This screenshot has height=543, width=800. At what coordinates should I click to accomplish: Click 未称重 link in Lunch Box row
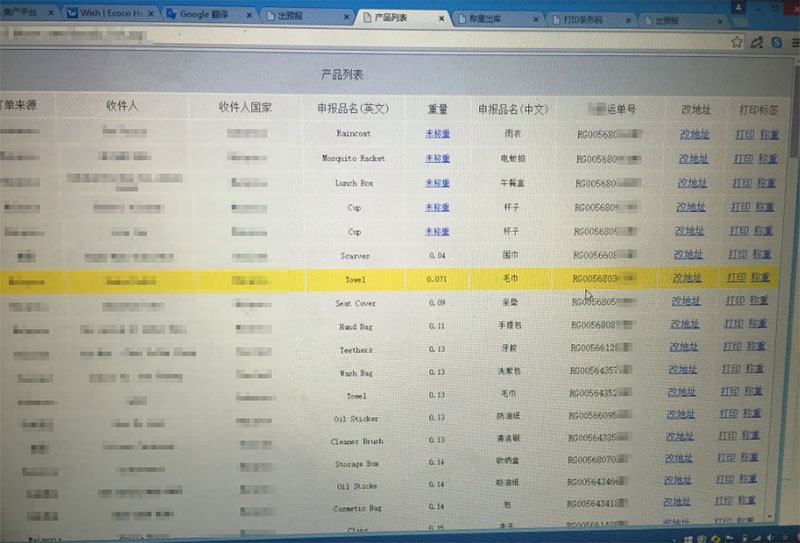pos(437,183)
